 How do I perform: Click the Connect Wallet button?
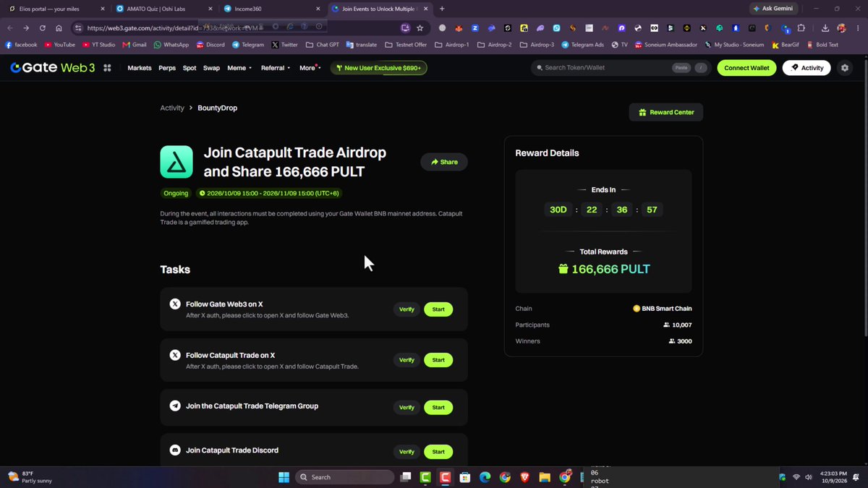747,68
